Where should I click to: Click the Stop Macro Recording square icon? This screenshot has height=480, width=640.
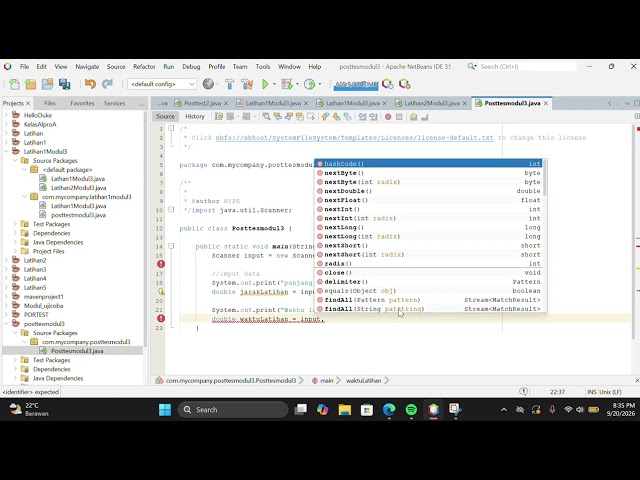pyautogui.click(x=399, y=117)
